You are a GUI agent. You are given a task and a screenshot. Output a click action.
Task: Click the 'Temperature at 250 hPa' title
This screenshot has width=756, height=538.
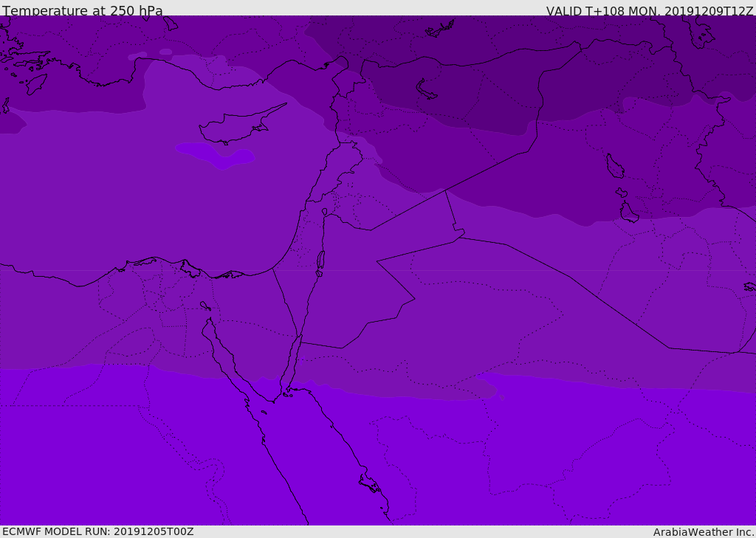(83, 10)
